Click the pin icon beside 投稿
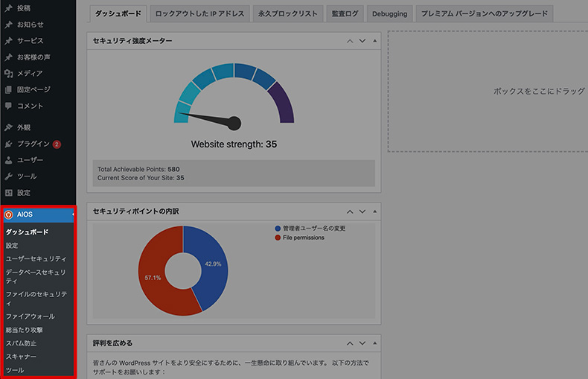The image size is (588, 379). tap(8, 8)
